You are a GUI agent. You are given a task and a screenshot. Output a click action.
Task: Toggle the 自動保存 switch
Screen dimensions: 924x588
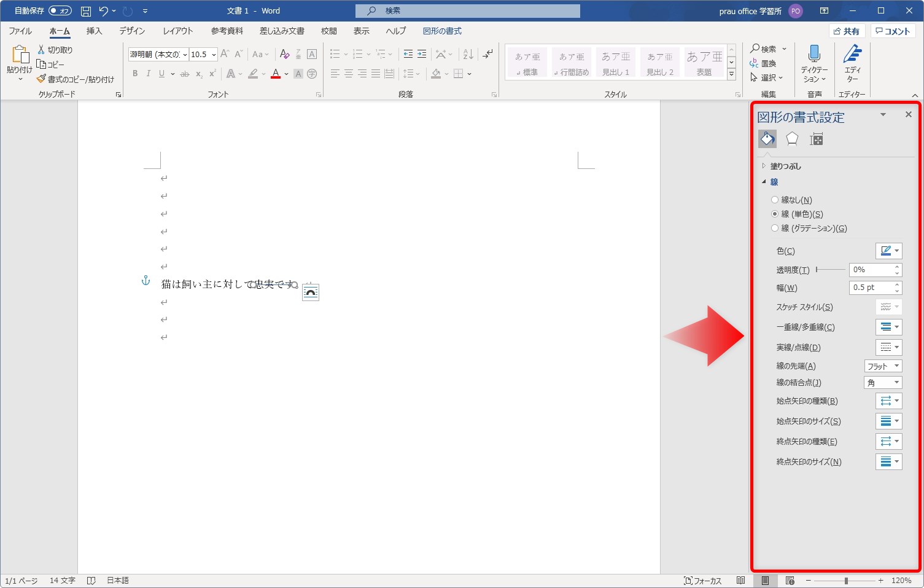click(60, 11)
